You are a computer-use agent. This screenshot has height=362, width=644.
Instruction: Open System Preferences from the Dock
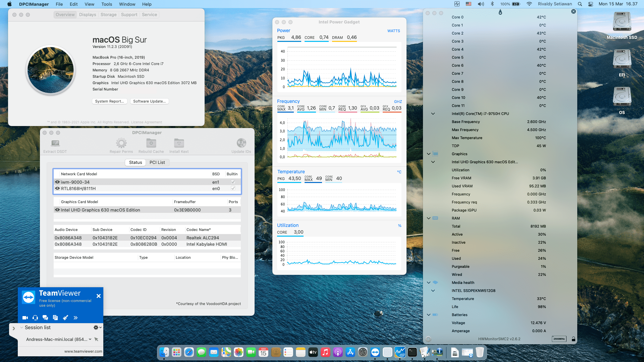pos(363,352)
